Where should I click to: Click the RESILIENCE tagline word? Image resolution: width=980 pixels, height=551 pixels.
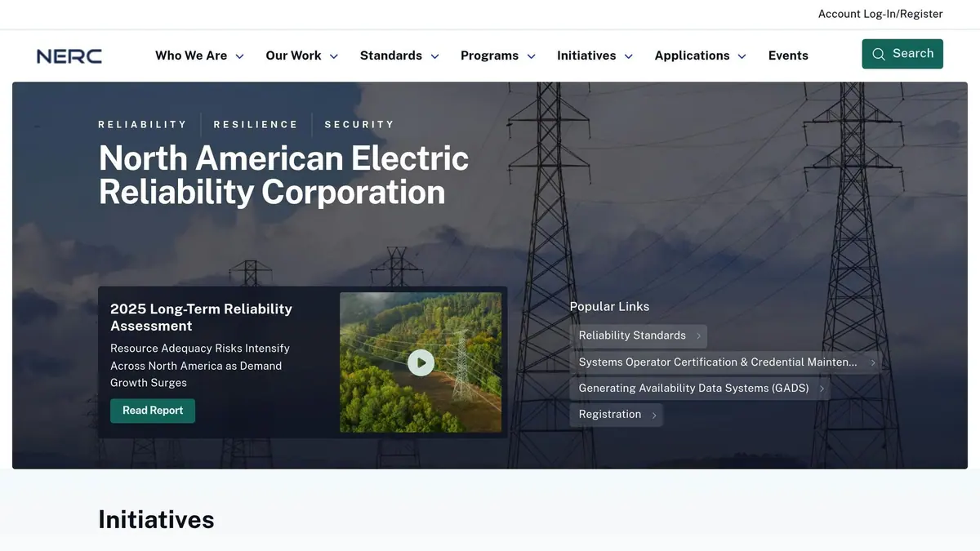coord(256,124)
